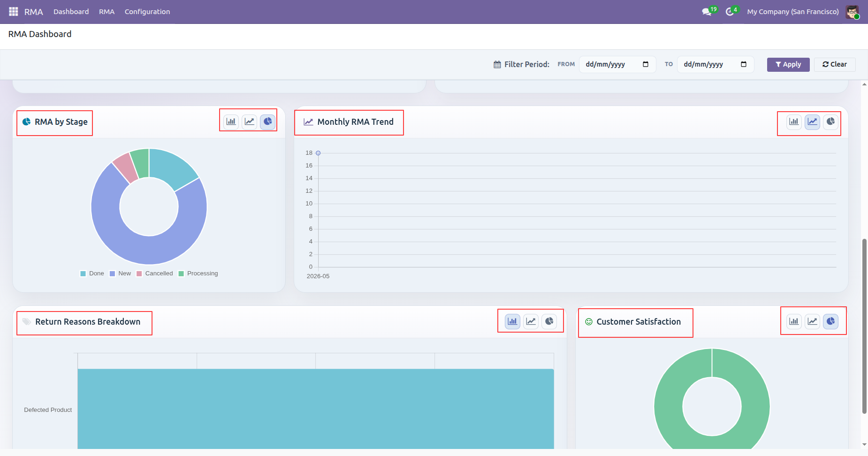Click the scrollbar up arrow
868x456 pixels.
tap(864, 84)
